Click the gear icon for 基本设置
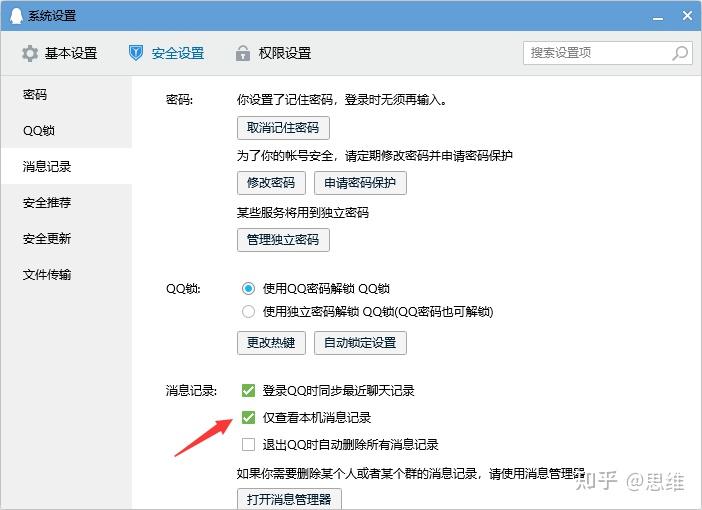The width and height of the screenshot is (702, 510). coord(30,53)
